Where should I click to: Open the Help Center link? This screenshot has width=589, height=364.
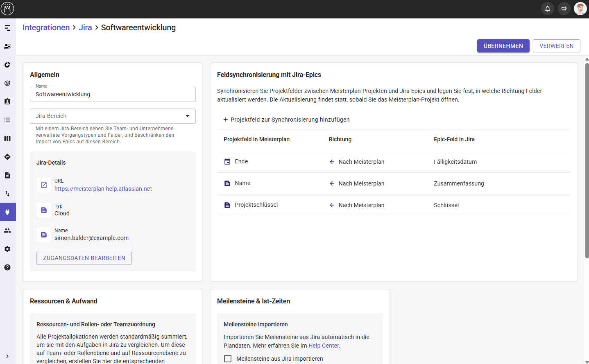click(324, 346)
